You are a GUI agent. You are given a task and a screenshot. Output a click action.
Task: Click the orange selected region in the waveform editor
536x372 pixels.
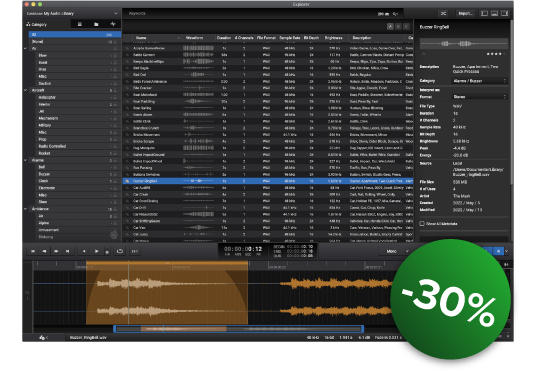tap(167, 294)
